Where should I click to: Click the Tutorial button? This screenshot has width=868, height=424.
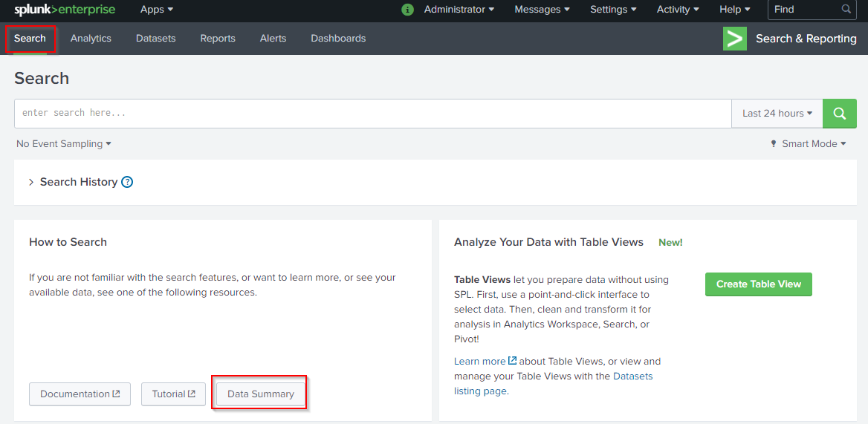(173, 394)
